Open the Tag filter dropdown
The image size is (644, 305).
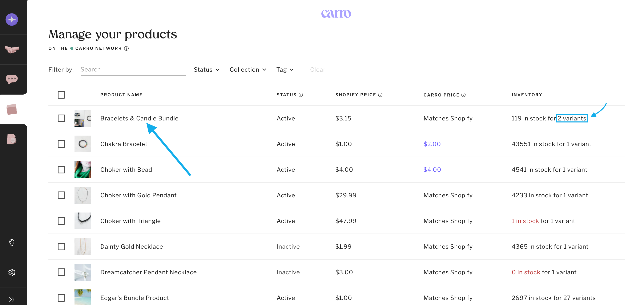285,70
